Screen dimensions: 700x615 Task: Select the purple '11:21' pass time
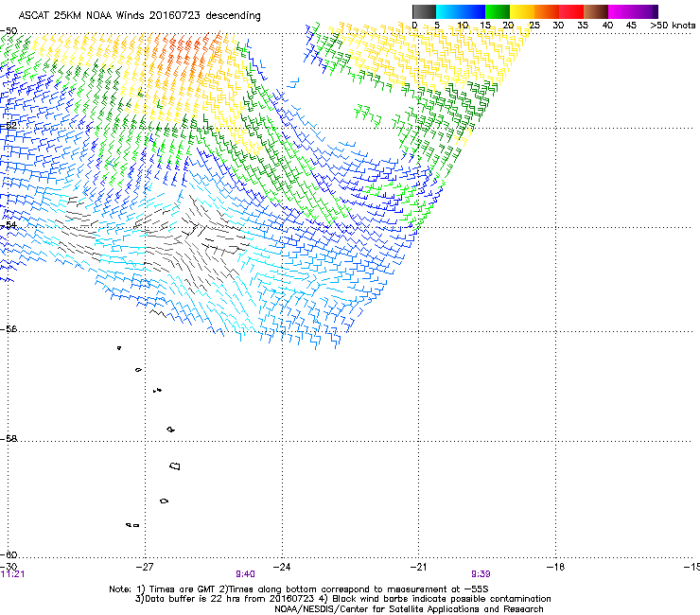[12, 574]
